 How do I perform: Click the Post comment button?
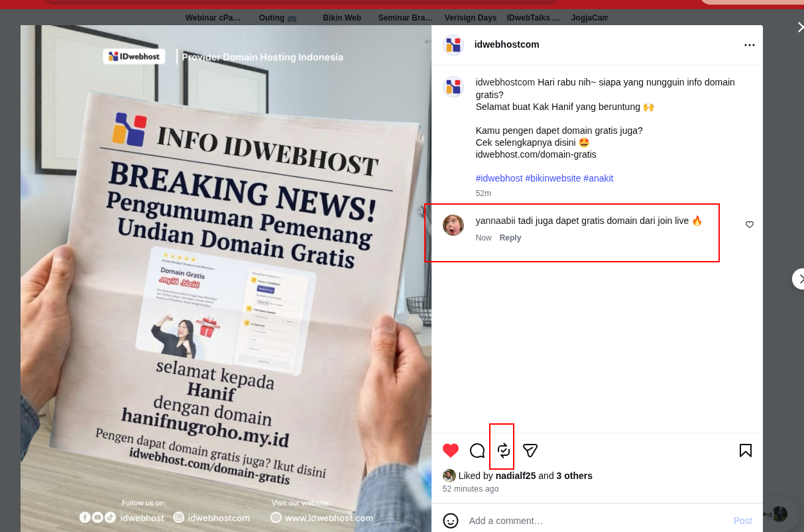pos(743,521)
